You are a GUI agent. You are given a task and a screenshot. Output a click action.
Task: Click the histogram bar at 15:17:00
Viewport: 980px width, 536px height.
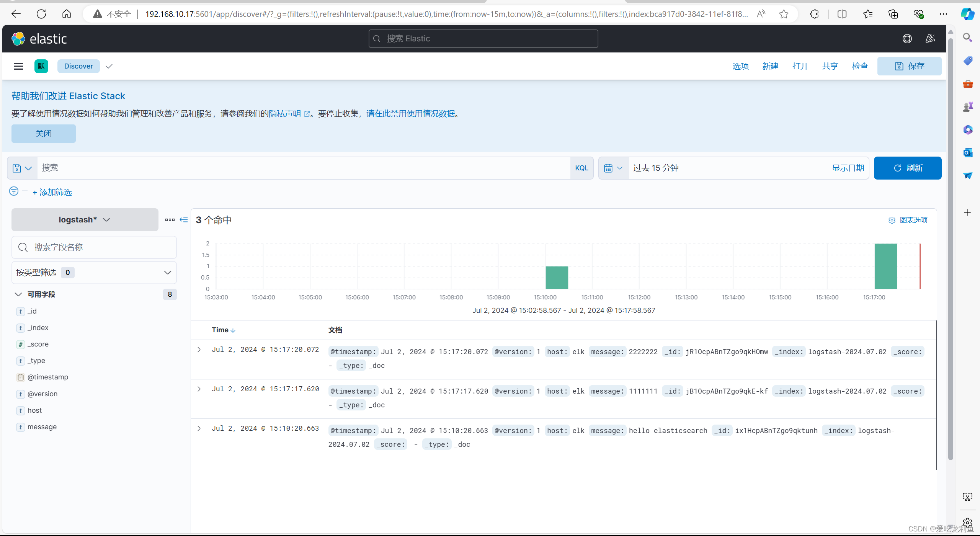(x=886, y=266)
